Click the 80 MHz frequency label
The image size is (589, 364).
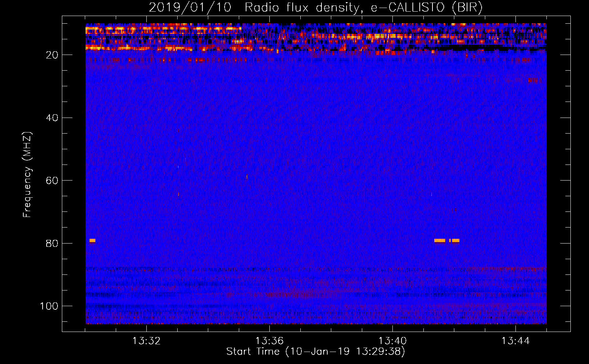[x=52, y=244]
